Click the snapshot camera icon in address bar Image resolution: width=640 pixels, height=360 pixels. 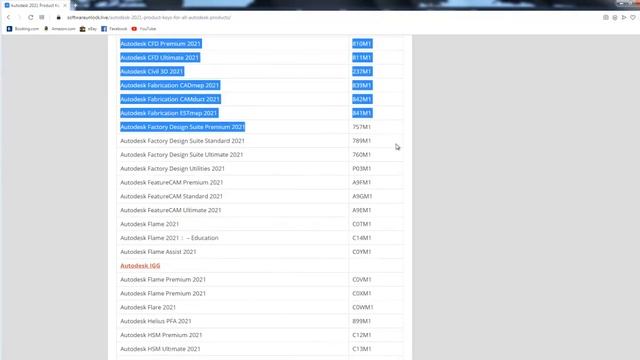(x=606, y=18)
